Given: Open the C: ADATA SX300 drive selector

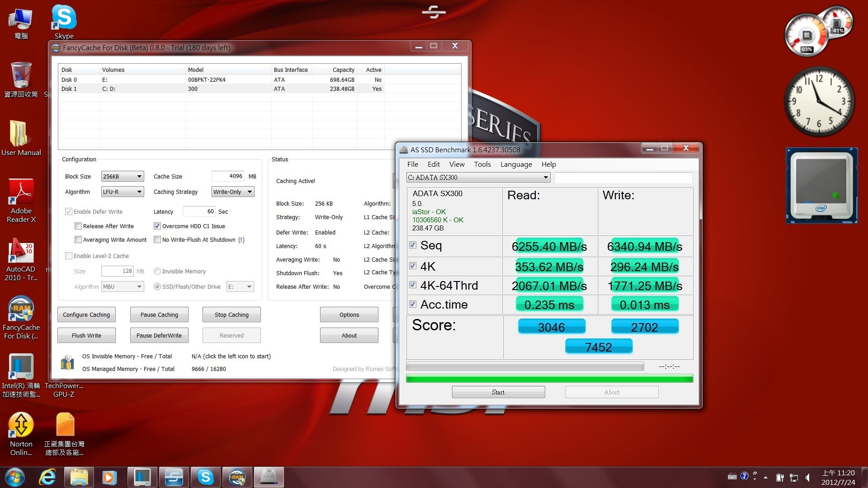Looking at the screenshot, I should 478,177.
